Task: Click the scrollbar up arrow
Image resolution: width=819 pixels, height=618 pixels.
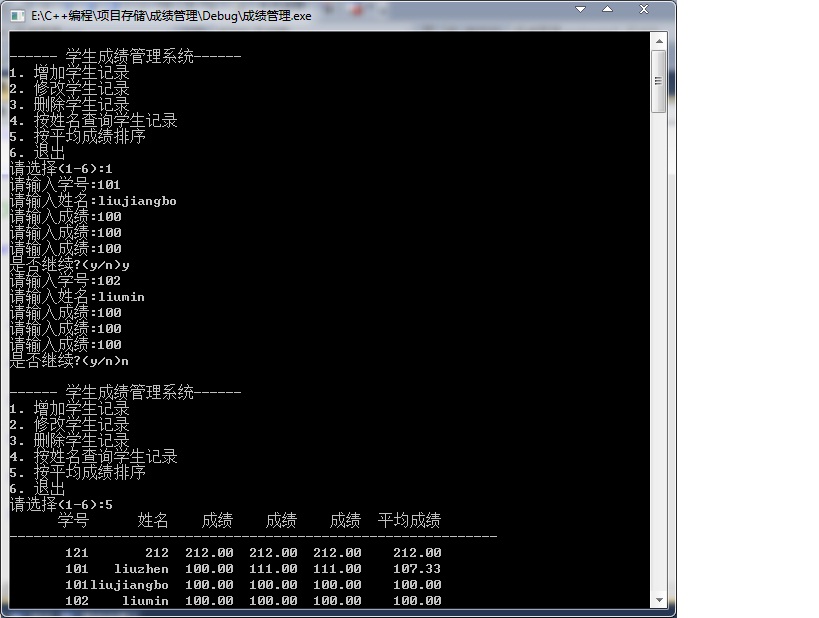Action: pos(659,41)
